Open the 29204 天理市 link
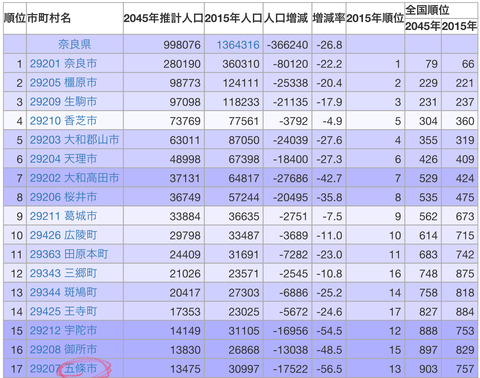This screenshot has height=378, width=480. 63,159
